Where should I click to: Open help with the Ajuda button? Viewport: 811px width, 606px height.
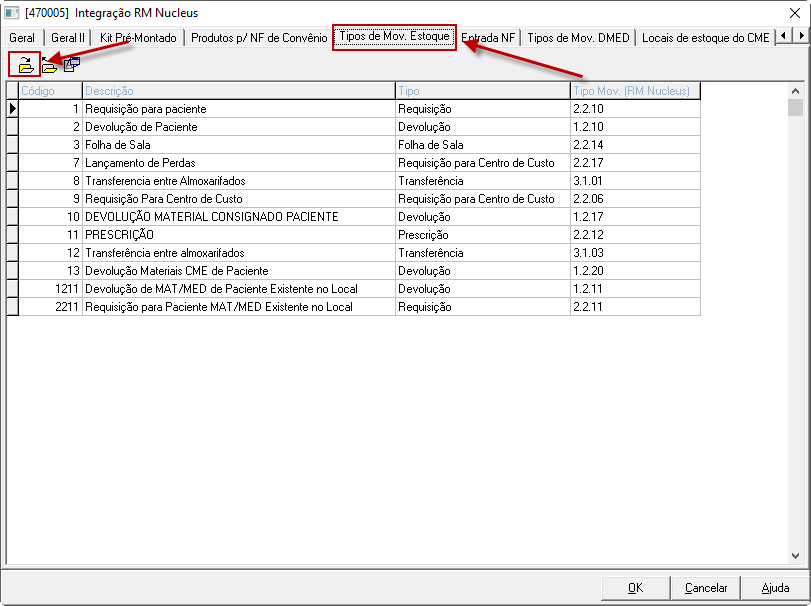775,588
